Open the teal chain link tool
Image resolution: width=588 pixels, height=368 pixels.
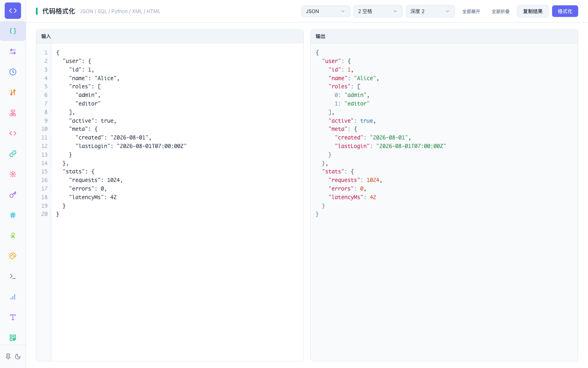13,154
